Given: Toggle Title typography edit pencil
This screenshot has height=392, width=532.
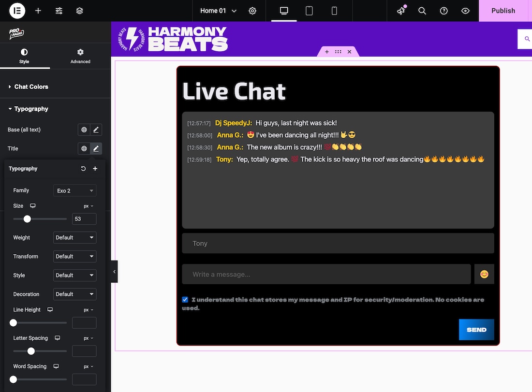Looking at the screenshot, I should click(x=96, y=148).
